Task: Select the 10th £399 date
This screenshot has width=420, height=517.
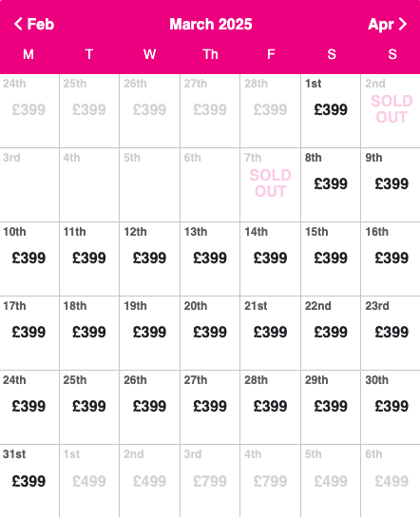Action: 29,259
